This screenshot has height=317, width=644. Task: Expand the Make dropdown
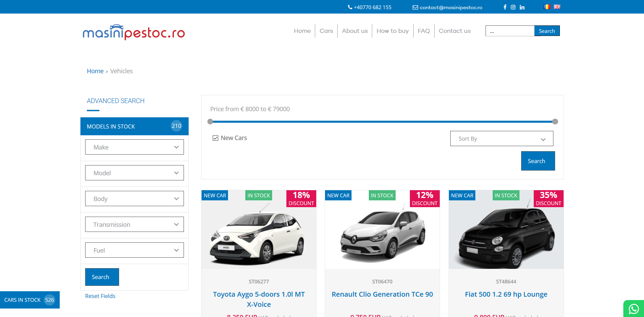click(134, 147)
